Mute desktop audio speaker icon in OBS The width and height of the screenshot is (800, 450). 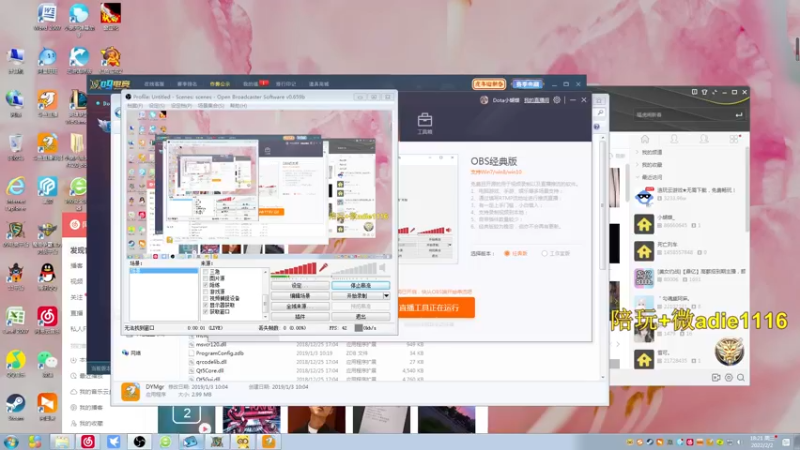coord(382,267)
